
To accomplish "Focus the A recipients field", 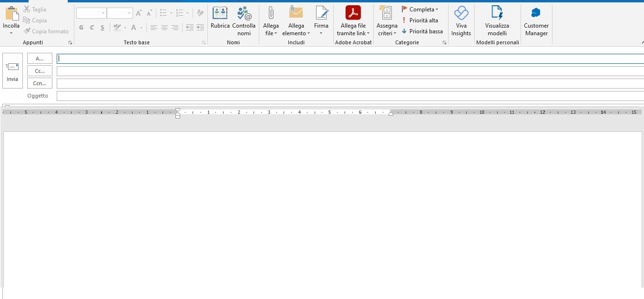I will pos(350,59).
